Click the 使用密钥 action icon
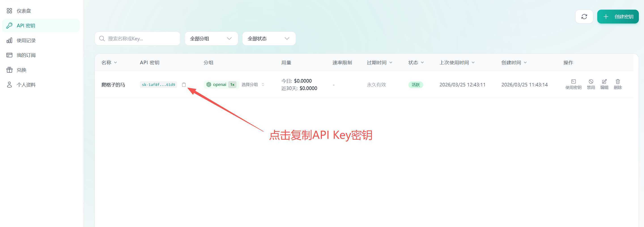 pos(573,84)
